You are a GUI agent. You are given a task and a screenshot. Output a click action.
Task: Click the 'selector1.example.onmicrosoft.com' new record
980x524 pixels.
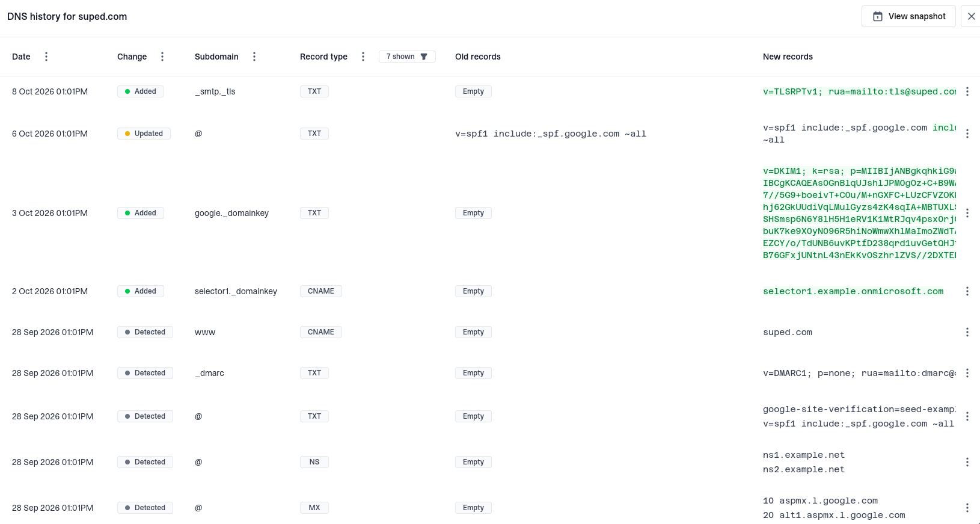853,291
